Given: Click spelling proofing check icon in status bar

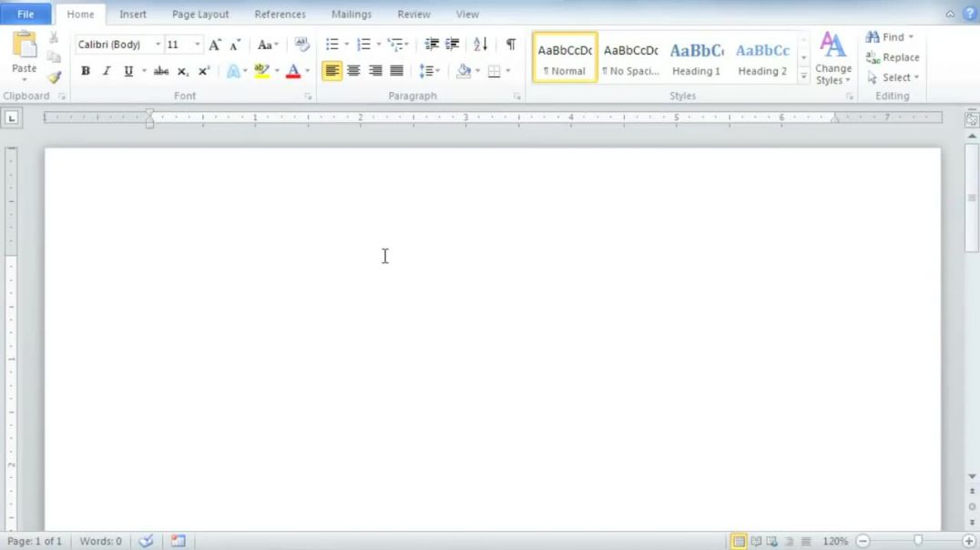Looking at the screenshot, I should point(147,541).
